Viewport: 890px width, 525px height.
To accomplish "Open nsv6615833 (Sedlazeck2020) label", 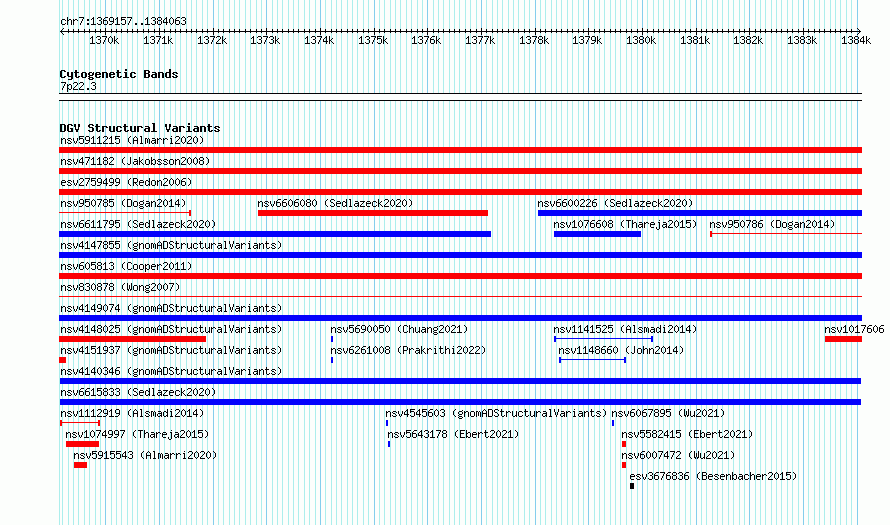I will pyautogui.click(x=138, y=392).
